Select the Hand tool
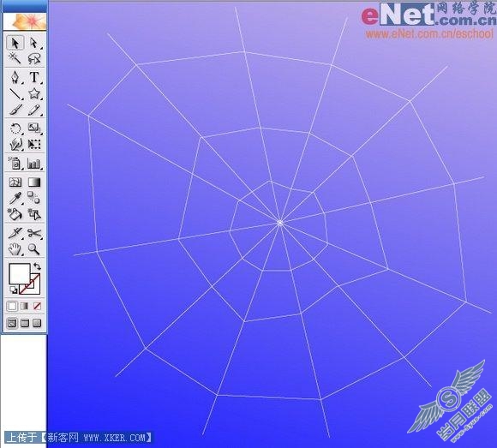The height and width of the screenshot is (448, 497). tap(15, 249)
